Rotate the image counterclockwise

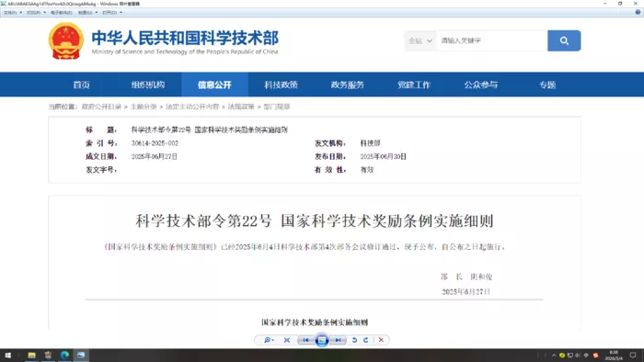point(354,340)
